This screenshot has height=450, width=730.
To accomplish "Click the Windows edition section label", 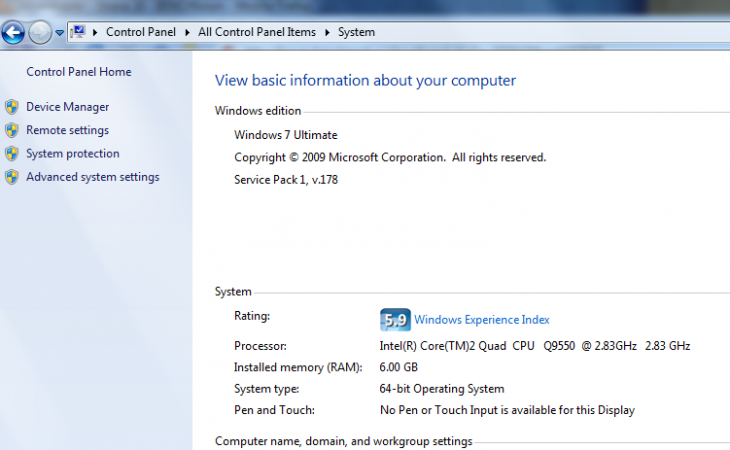I will click(258, 111).
